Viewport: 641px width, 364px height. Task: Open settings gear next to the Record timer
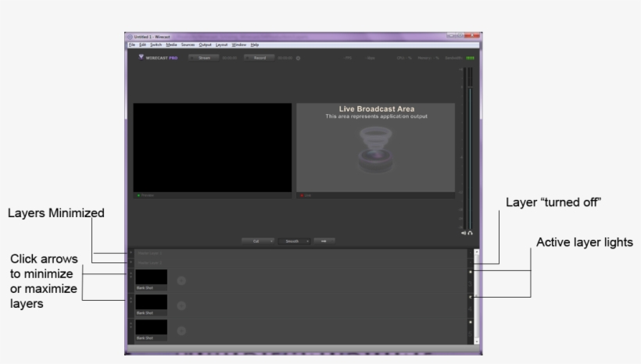coord(298,58)
